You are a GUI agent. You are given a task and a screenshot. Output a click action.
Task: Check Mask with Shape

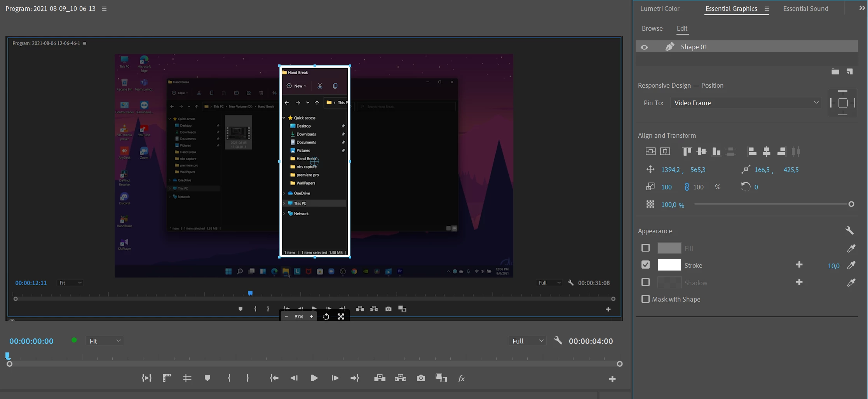pos(645,299)
